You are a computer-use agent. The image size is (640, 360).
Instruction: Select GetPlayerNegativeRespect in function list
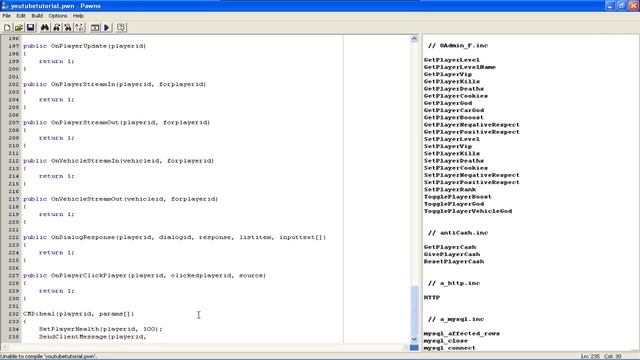tap(471, 125)
